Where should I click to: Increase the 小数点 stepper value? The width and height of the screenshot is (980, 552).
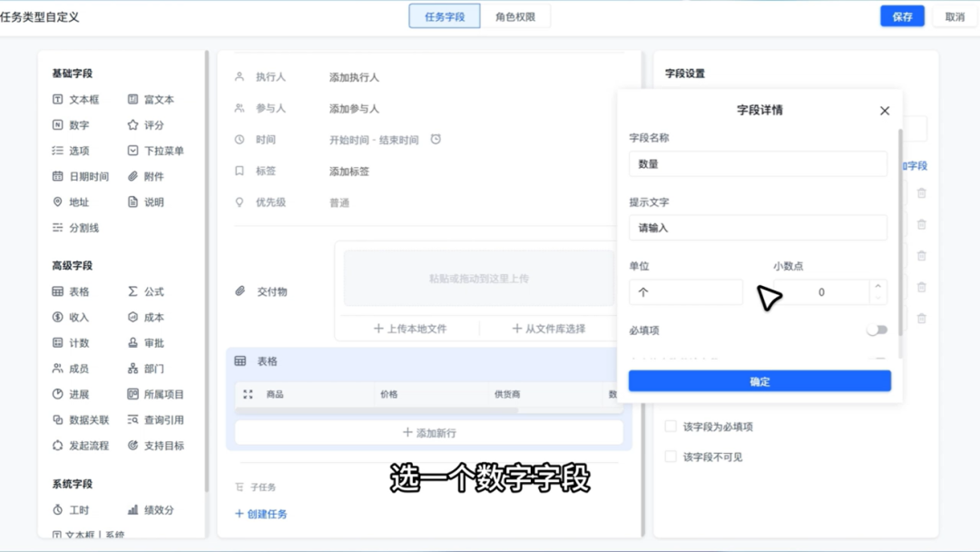tap(878, 286)
